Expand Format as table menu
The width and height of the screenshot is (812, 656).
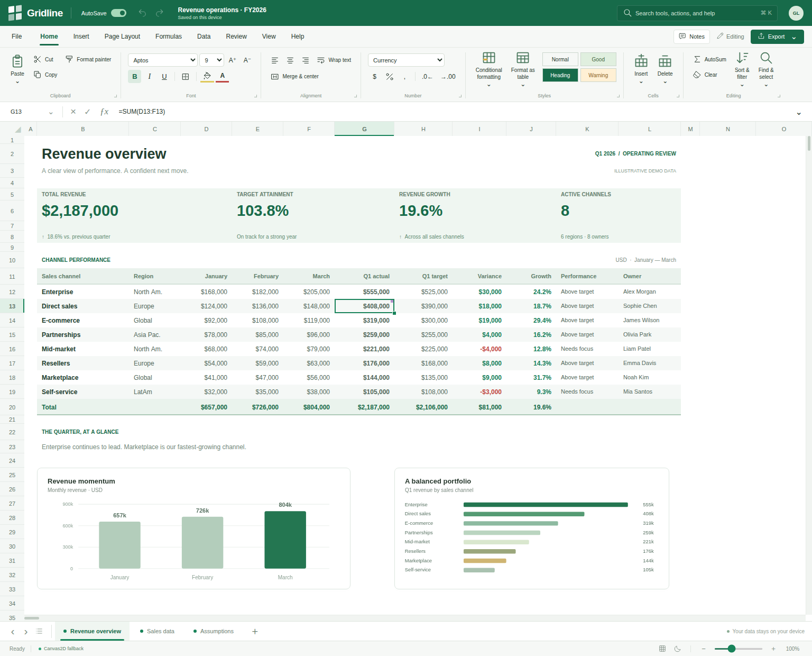(523, 69)
